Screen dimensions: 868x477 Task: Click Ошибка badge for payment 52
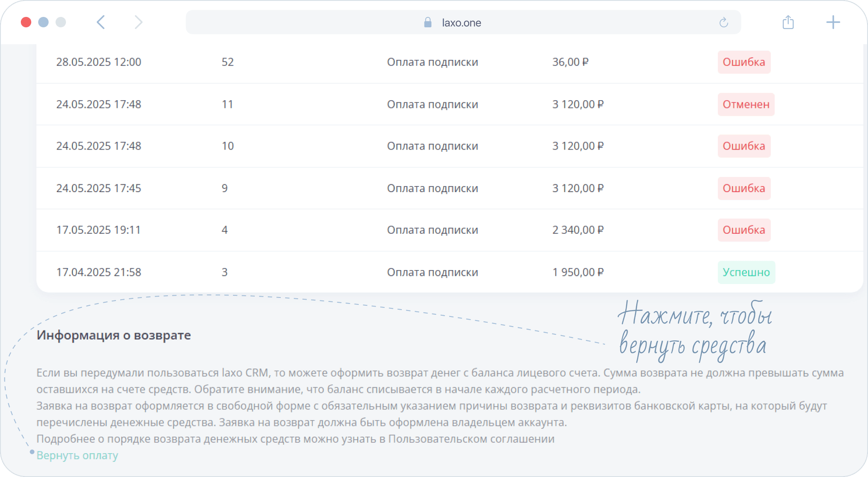[x=743, y=62]
